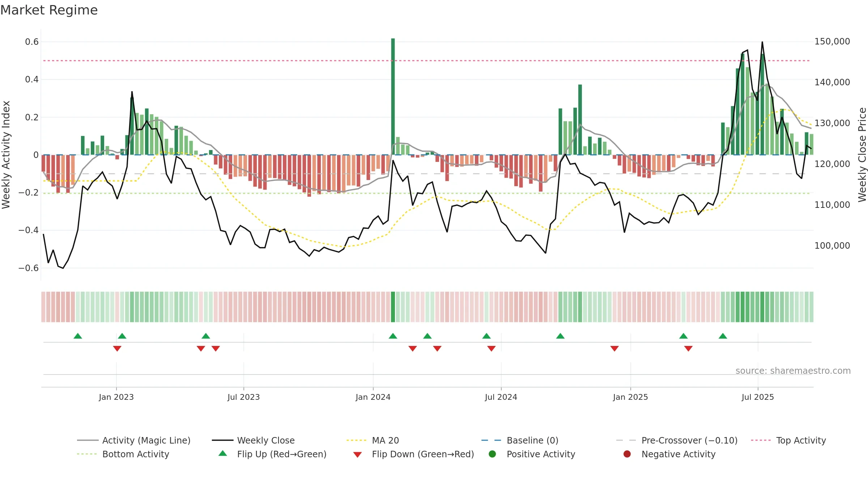This screenshot has width=868, height=488.
Task: Click the 110,000 right axis label
Action: click(832, 205)
